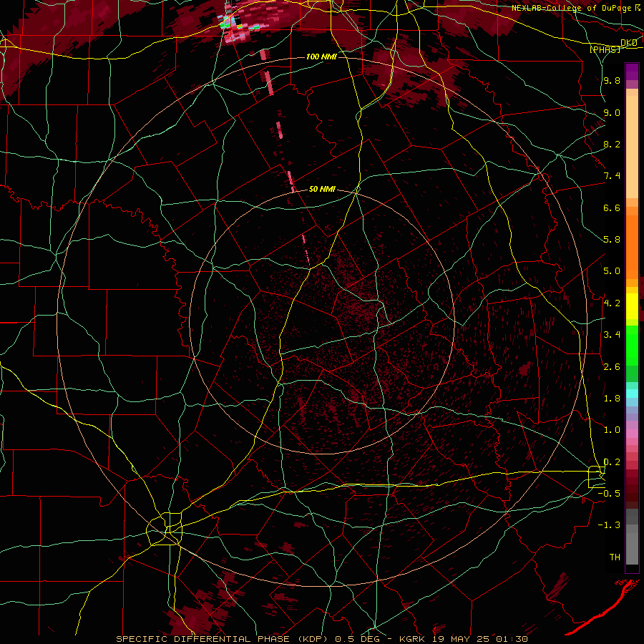Pick the purple swatch atop the color bar
Screen dimensions: 644x644
pyautogui.click(x=632, y=72)
